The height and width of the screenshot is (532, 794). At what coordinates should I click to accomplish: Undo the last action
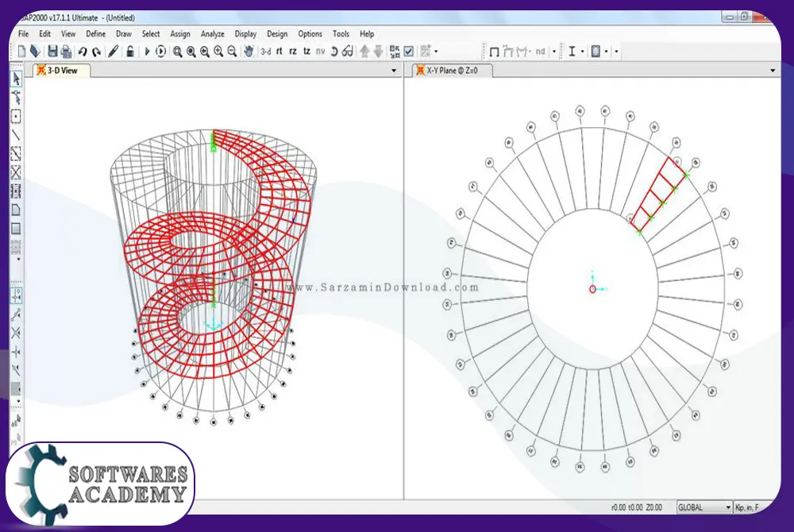tap(83, 52)
